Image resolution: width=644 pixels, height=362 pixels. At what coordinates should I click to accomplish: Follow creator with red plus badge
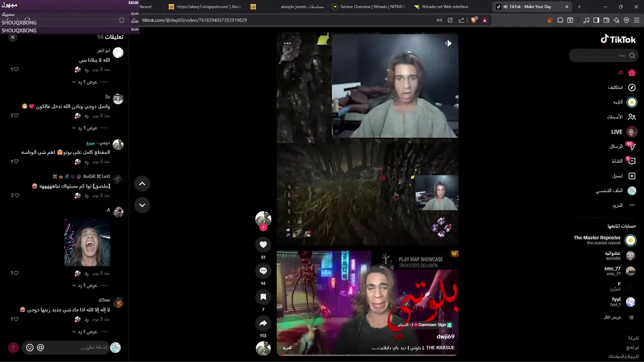[263, 227]
